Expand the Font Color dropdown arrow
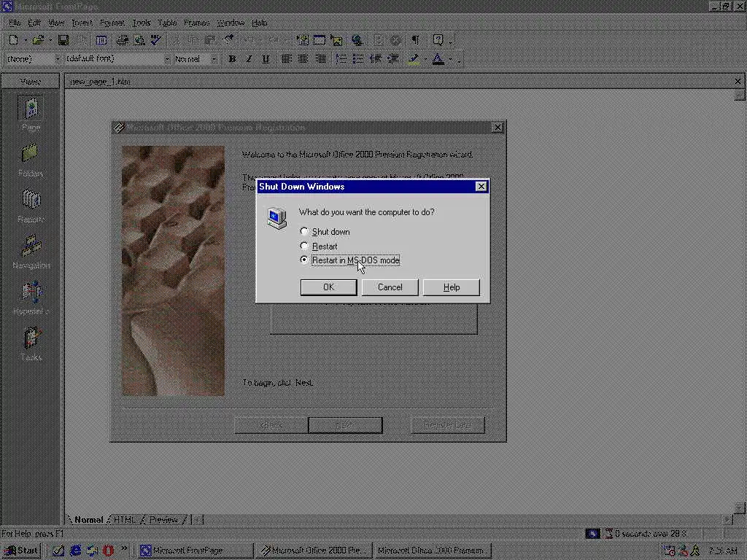Image resolution: width=747 pixels, height=560 pixels. (449, 59)
